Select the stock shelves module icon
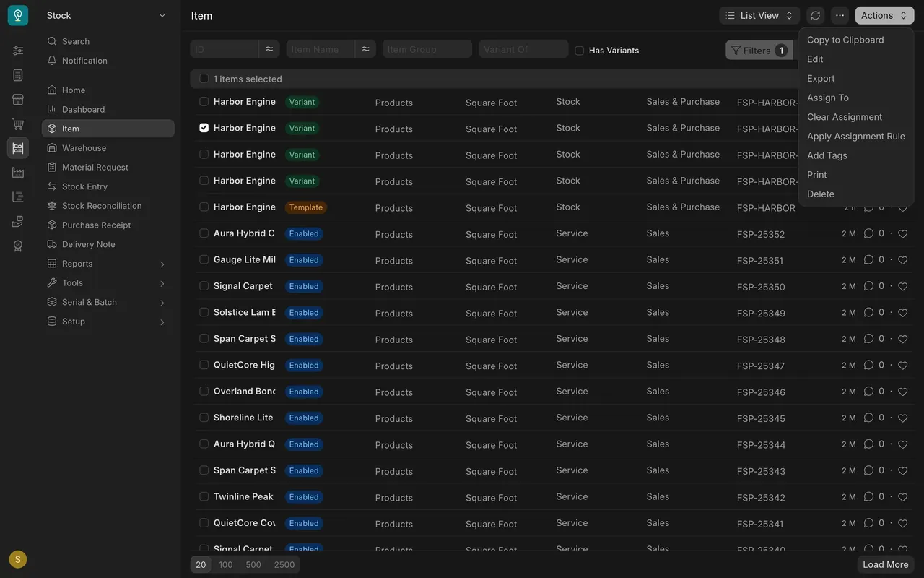924x578 pixels. click(x=18, y=148)
